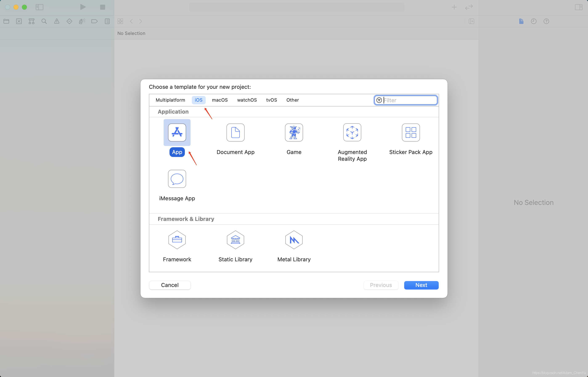The image size is (588, 377).
Task: Select the Document App template icon
Action: (235, 133)
